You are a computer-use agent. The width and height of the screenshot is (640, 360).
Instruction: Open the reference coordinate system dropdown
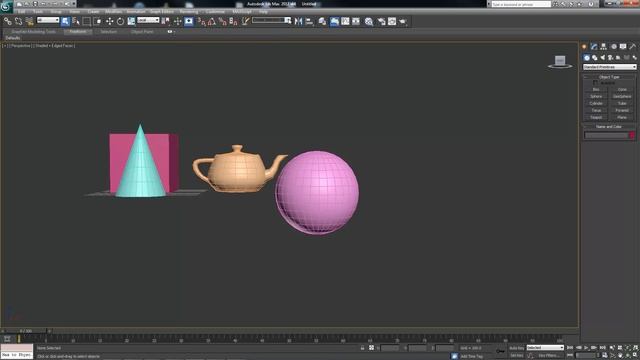(148, 20)
